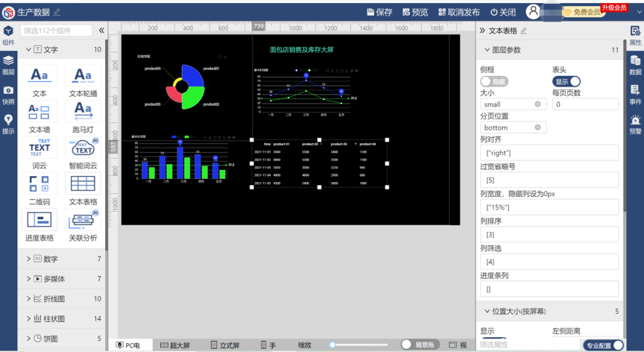Click the 保存 save button

[x=379, y=12]
